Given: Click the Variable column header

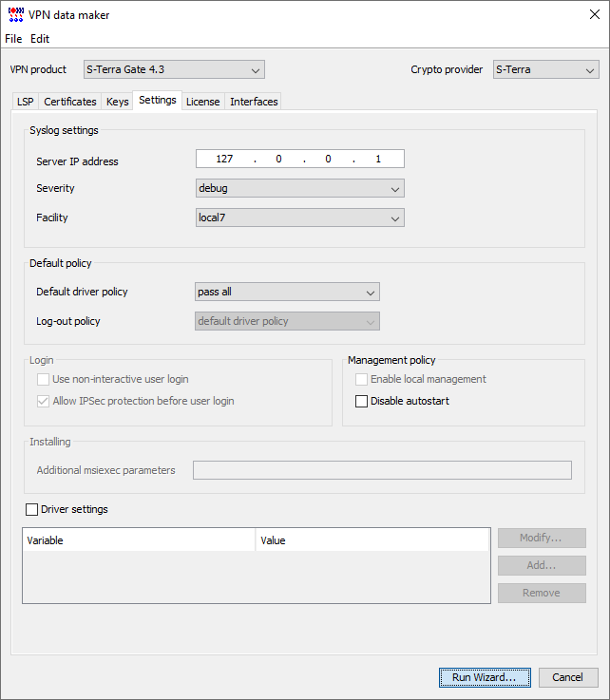Looking at the screenshot, I should (x=139, y=540).
